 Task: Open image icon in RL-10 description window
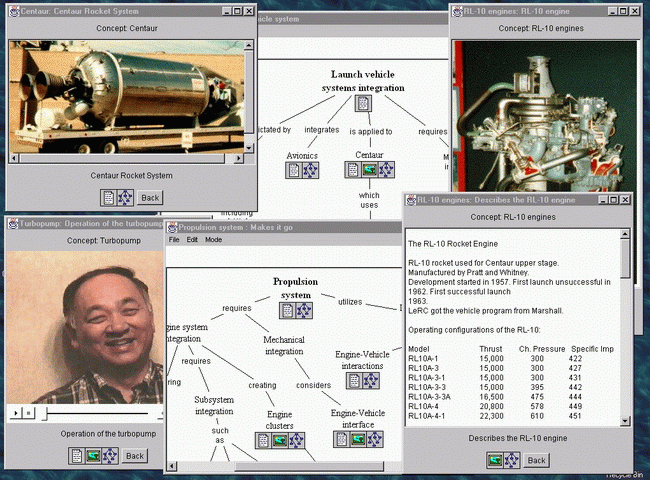[495, 460]
